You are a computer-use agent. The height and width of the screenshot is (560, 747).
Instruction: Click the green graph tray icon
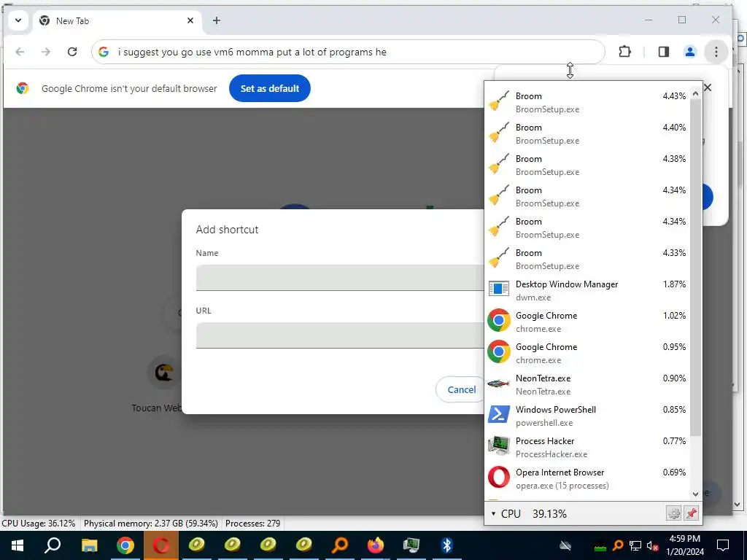click(600, 545)
